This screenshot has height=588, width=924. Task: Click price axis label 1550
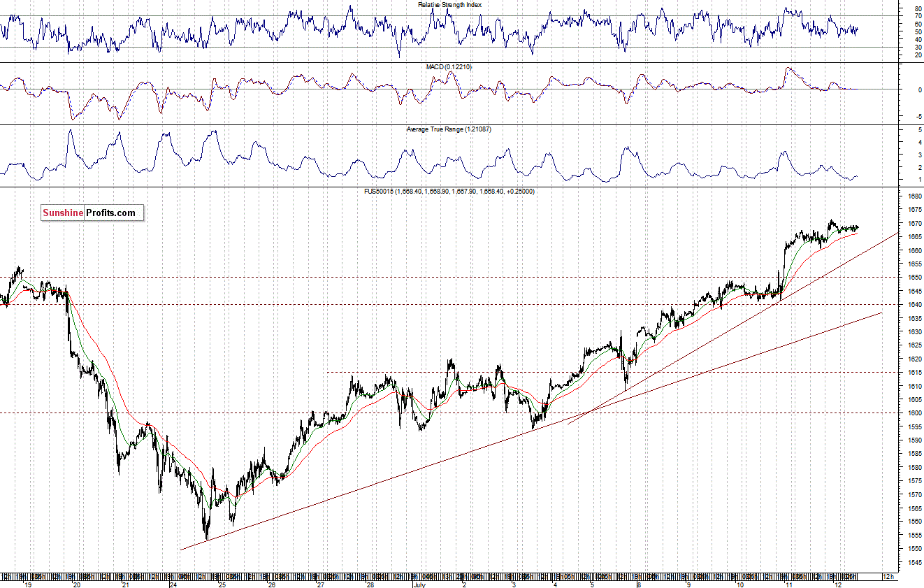click(x=914, y=549)
